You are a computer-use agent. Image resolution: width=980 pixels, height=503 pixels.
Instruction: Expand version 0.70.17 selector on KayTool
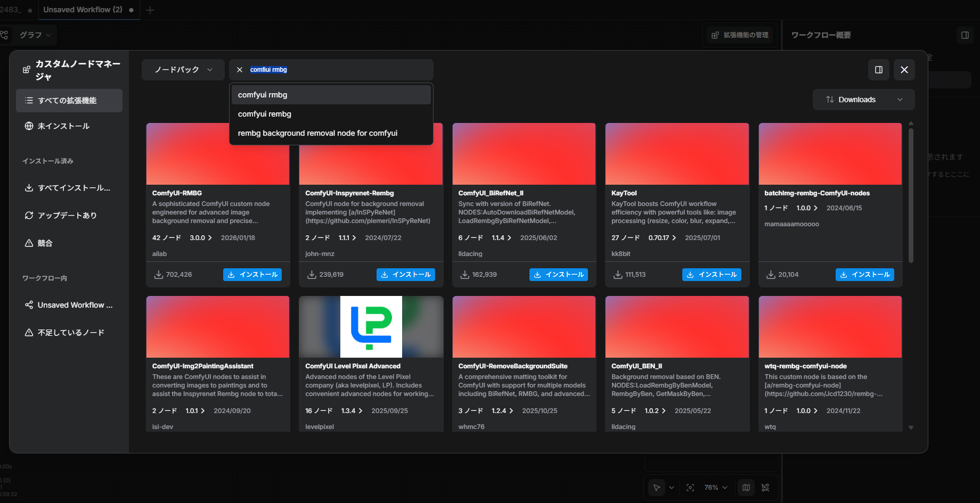click(662, 238)
